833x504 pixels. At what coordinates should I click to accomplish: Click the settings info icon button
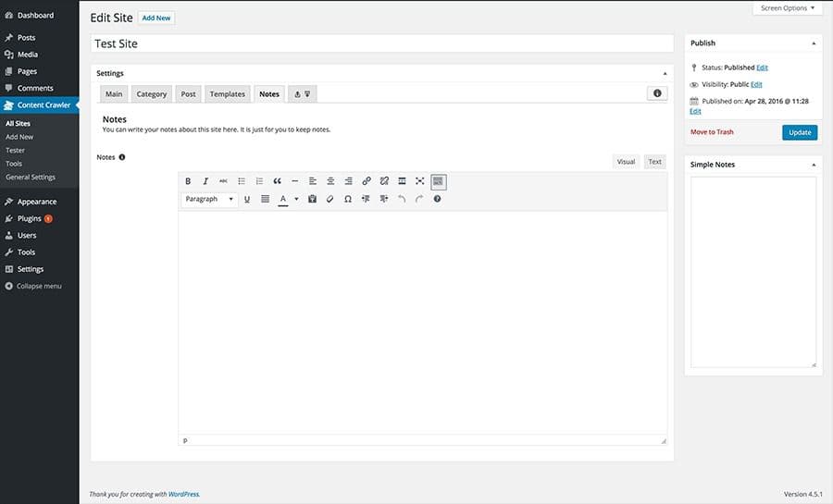[657, 93]
